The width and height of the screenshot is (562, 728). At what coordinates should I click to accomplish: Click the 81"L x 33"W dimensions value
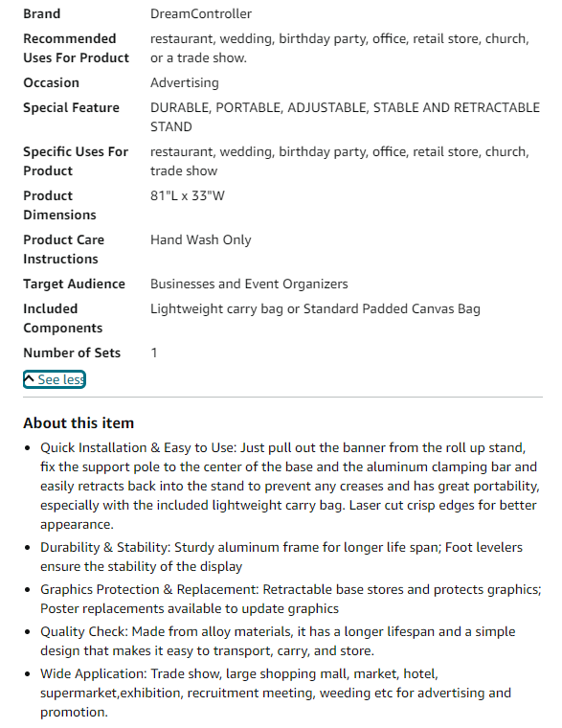(x=188, y=196)
